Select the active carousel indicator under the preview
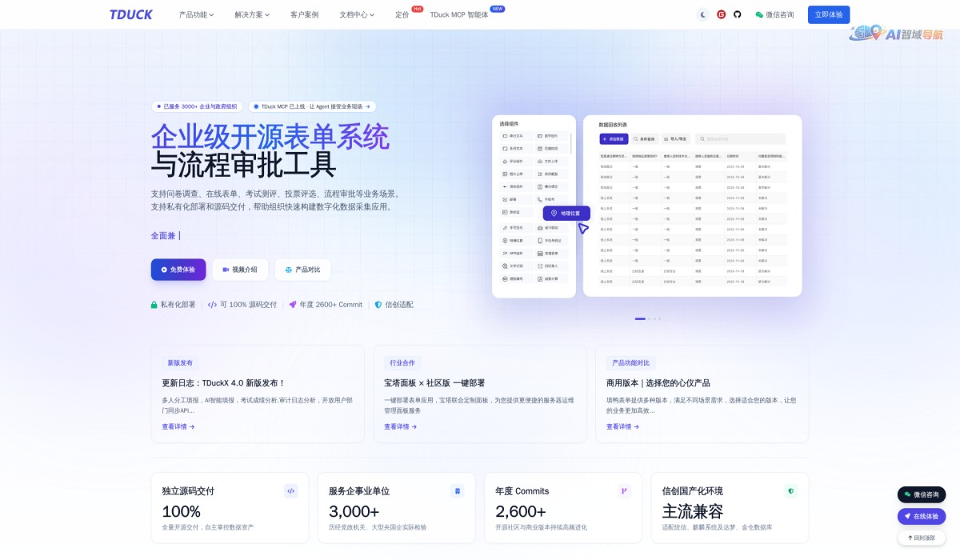The image size is (960, 560). click(640, 318)
